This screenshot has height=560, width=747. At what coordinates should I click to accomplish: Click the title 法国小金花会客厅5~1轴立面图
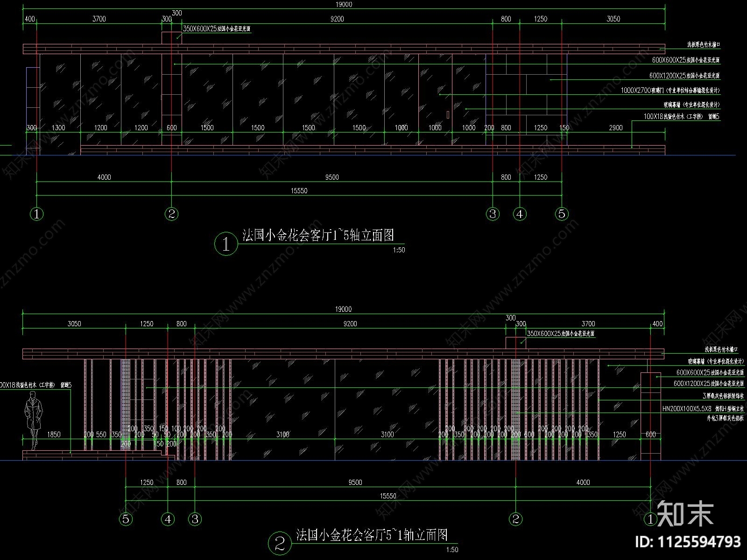tap(372, 534)
